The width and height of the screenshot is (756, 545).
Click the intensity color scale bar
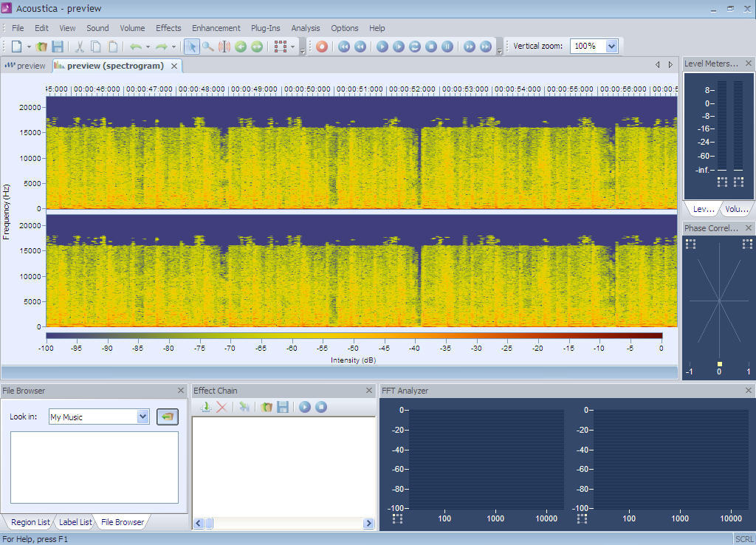(x=354, y=335)
